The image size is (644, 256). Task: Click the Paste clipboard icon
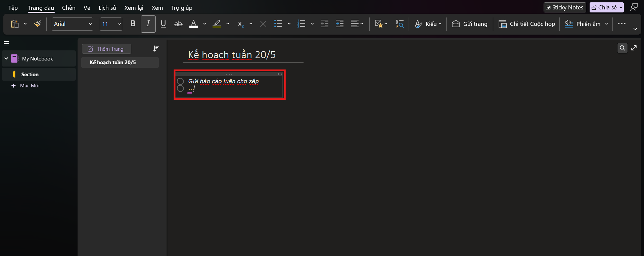click(14, 24)
